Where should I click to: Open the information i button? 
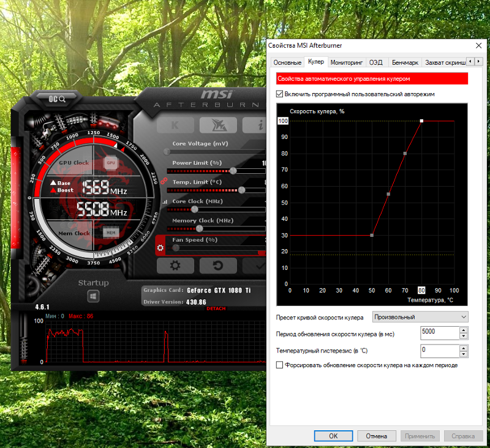(x=255, y=125)
